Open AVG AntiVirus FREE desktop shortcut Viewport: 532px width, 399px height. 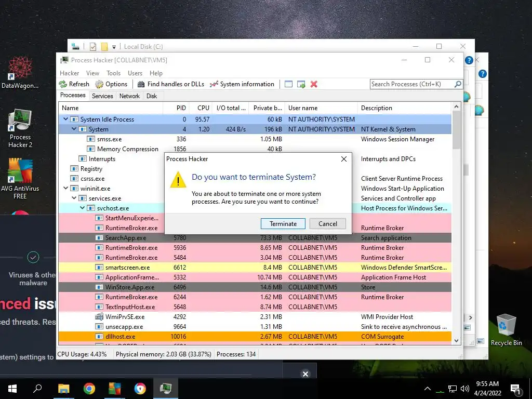20,179
